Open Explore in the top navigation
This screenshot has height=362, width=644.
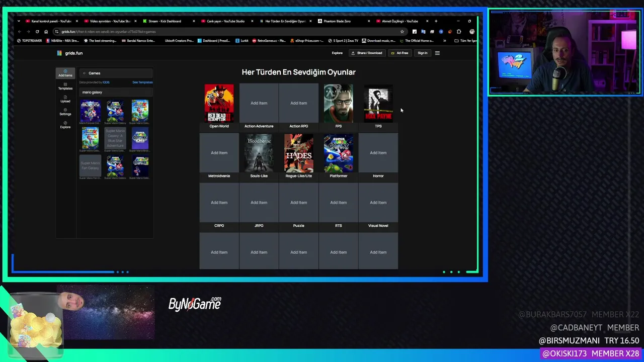click(x=337, y=53)
